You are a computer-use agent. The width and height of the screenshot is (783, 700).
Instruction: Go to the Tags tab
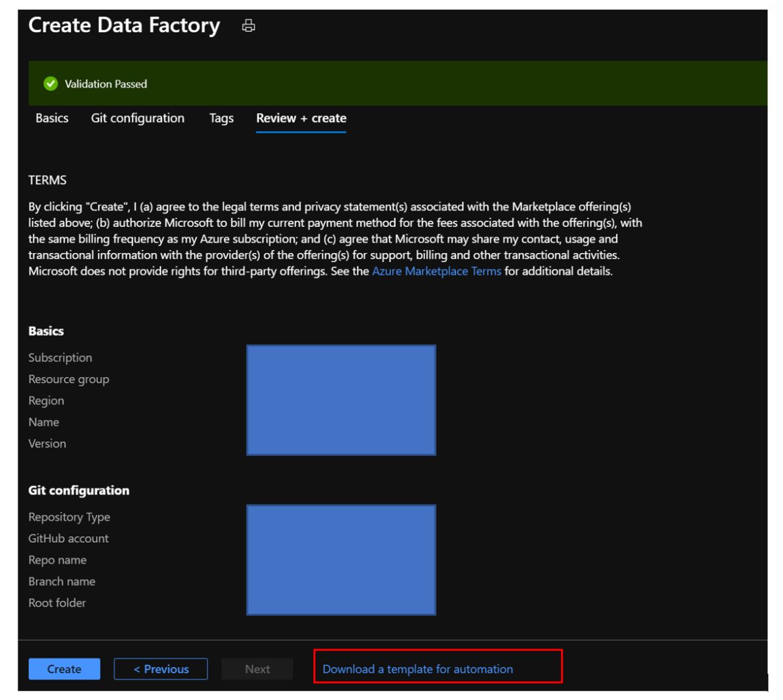pyautogui.click(x=222, y=118)
